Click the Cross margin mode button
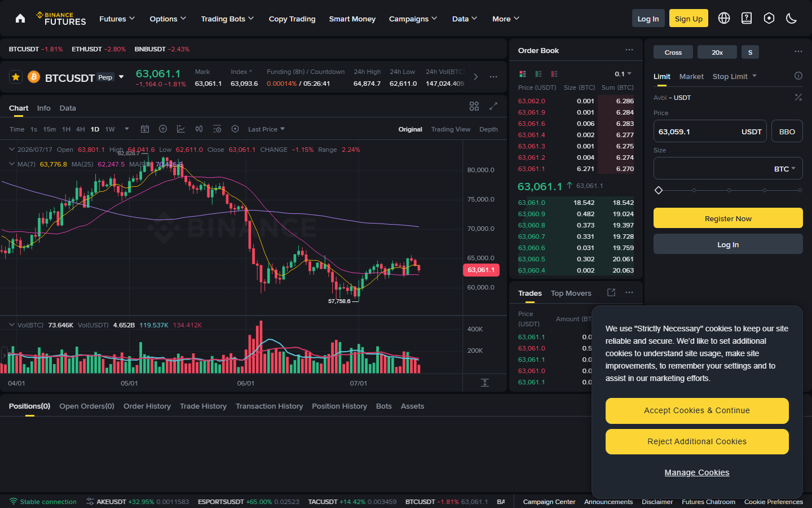This screenshot has width=812, height=508. (x=673, y=52)
